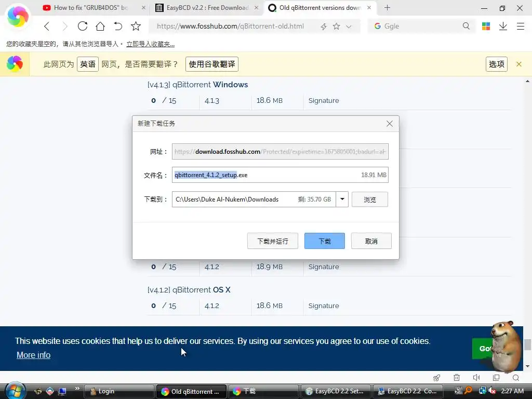532x399 pixels.
Task: Expand the address bar dropdown chevron
Action: (349, 26)
